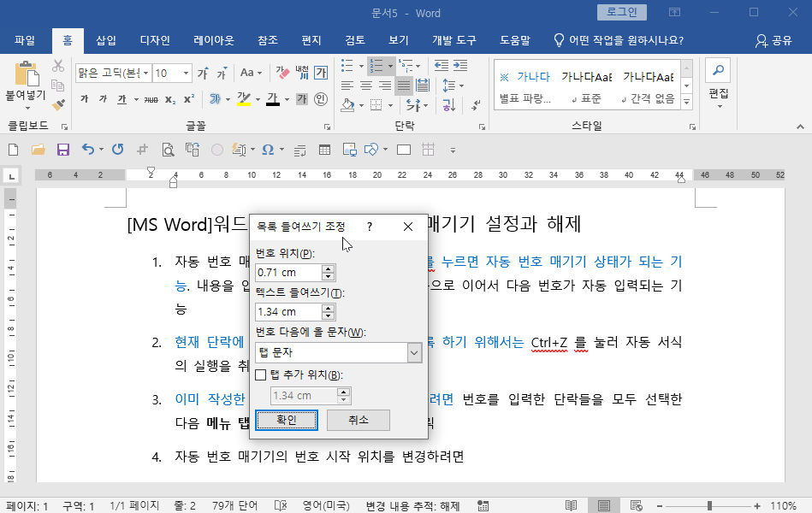The image size is (812, 513).
Task: Click the number position input field
Action: click(288, 272)
